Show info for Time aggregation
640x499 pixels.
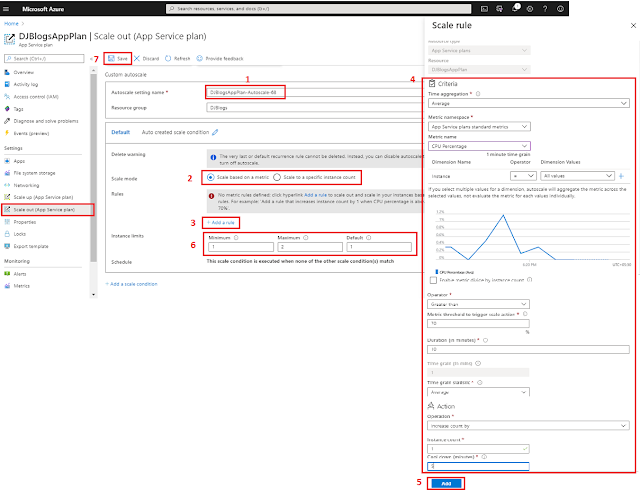pyautogui.click(x=478, y=94)
